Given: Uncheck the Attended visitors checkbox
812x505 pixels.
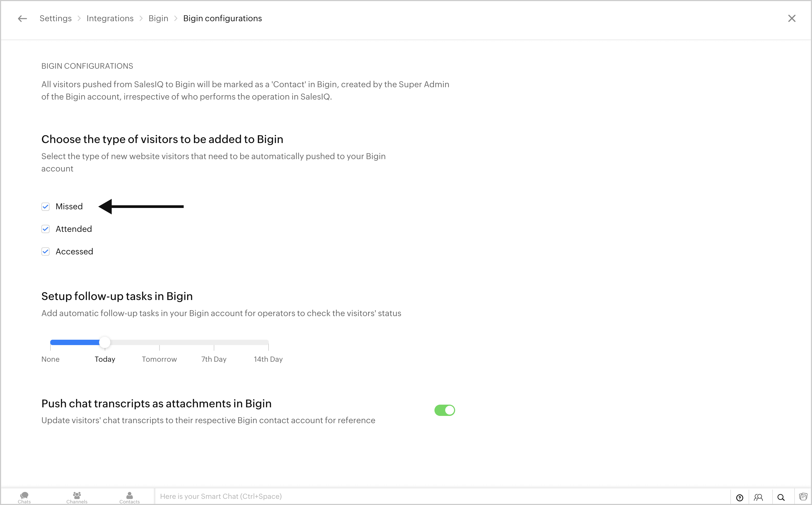Looking at the screenshot, I should point(45,229).
